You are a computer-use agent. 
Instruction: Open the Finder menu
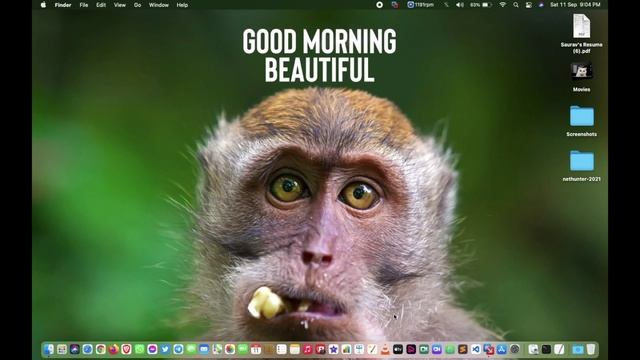(x=63, y=5)
